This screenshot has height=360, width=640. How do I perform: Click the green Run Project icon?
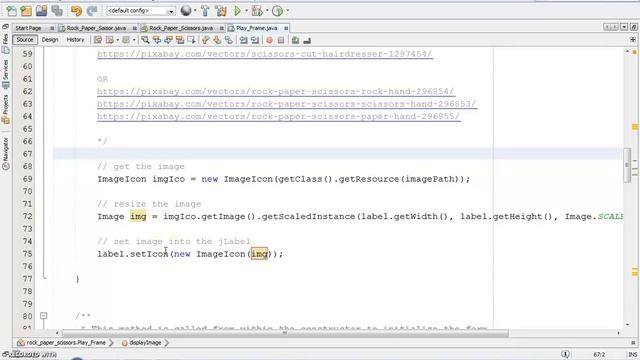pos(237,11)
